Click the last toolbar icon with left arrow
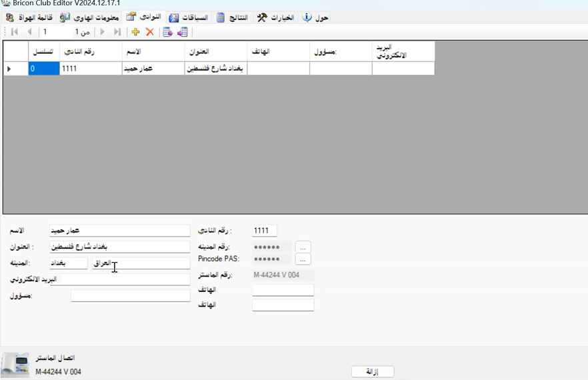 pos(182,32)
